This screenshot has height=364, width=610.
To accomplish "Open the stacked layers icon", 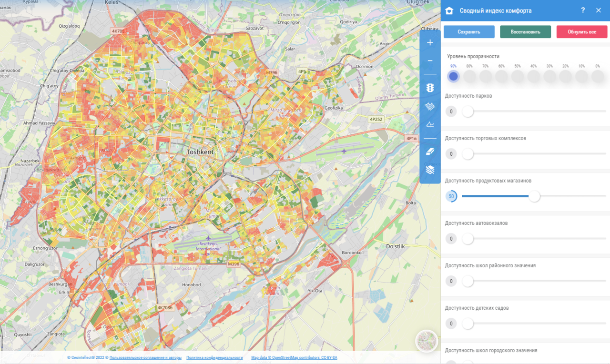I will [430, 170].
